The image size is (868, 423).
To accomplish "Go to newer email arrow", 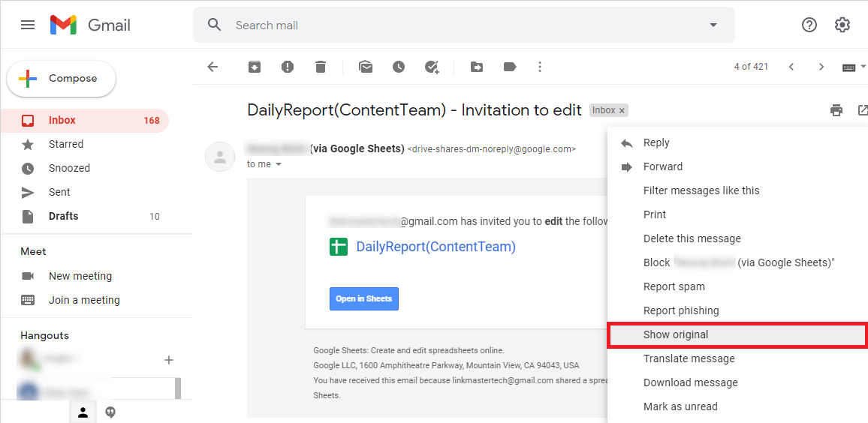I will coord(791,67).
